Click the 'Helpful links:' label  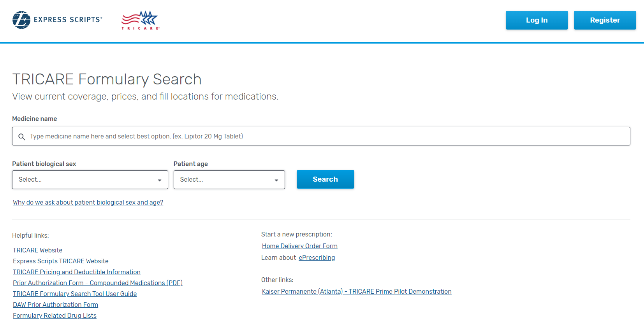coord(30,235)
